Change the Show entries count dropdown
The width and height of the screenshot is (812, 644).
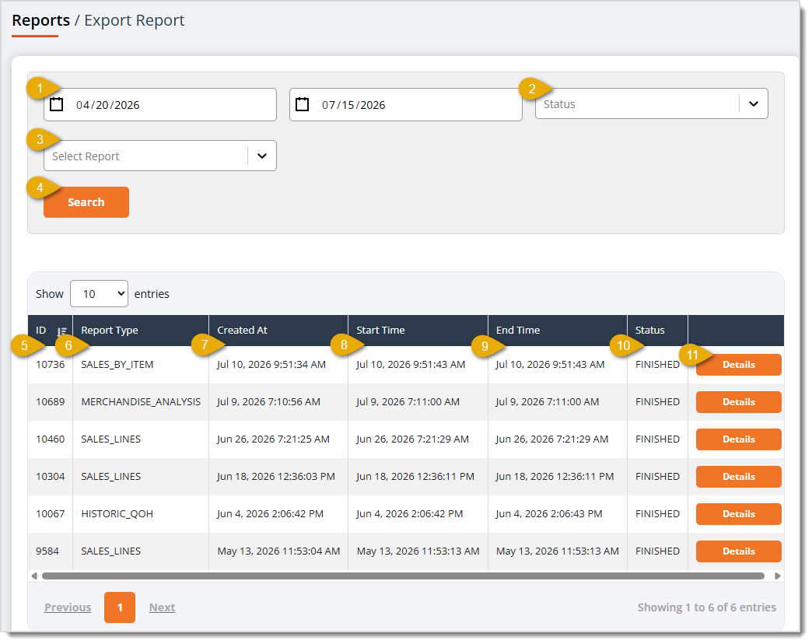click(x=99, y=294)
